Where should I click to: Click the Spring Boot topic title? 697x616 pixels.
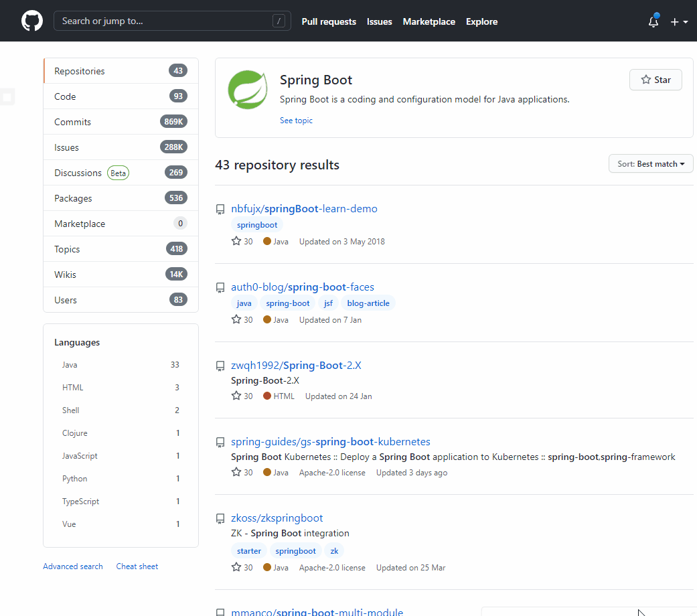pyautogui.click(x=315, y=80)
